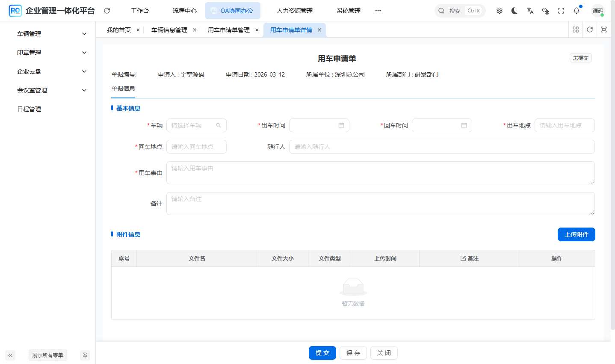Toggle 展示所有菜单 at the bottom left
This screenshot has width=615, height=364.
click(47, 355)
